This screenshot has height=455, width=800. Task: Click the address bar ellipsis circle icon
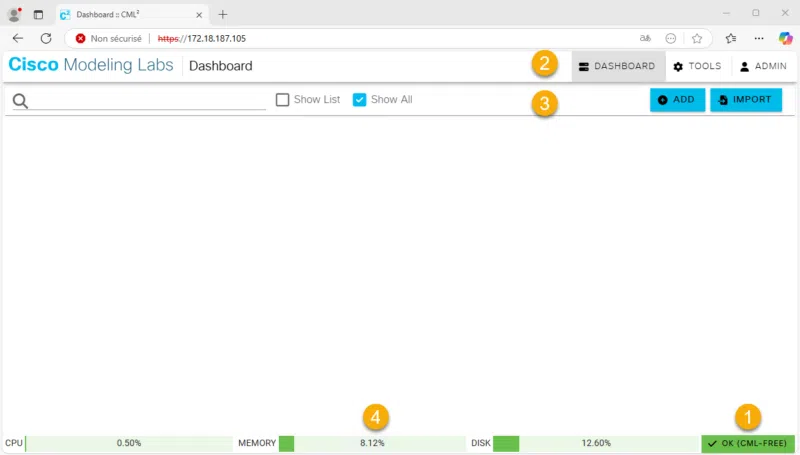671,38
